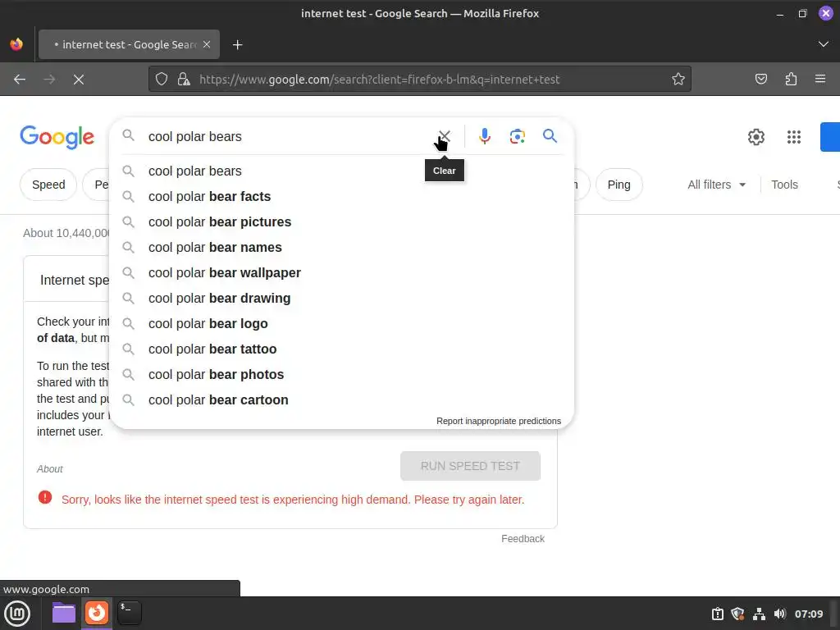The height and width of the screenshot is (630, 840).
Task: Submit search with blue magnifier icon
Action: point(550,135)
